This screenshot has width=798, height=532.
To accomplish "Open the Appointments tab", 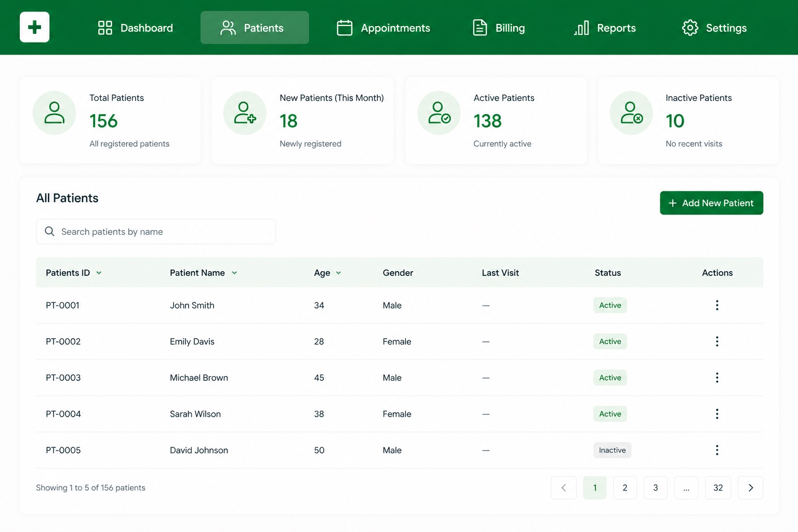I will 383,28.
